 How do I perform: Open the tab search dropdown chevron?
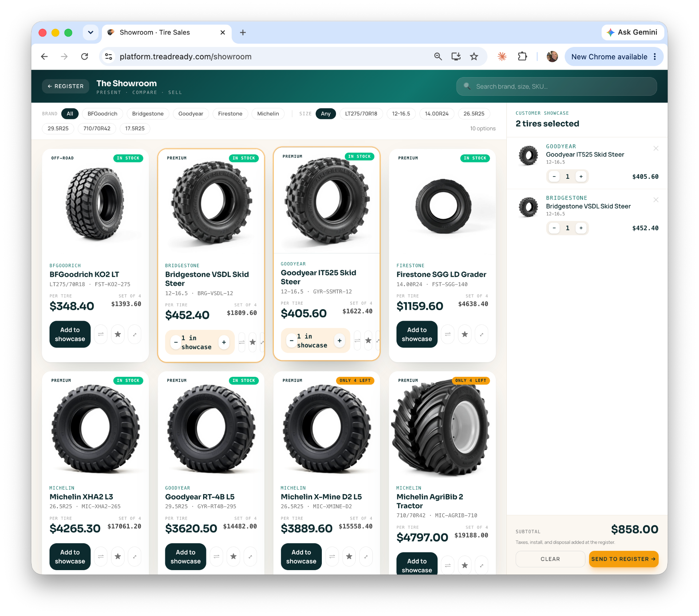click(x=91, y=32)
